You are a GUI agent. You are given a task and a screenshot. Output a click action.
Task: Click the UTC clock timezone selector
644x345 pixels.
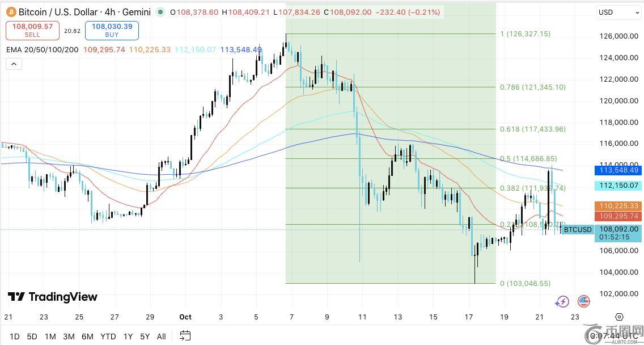coord(615,336)
